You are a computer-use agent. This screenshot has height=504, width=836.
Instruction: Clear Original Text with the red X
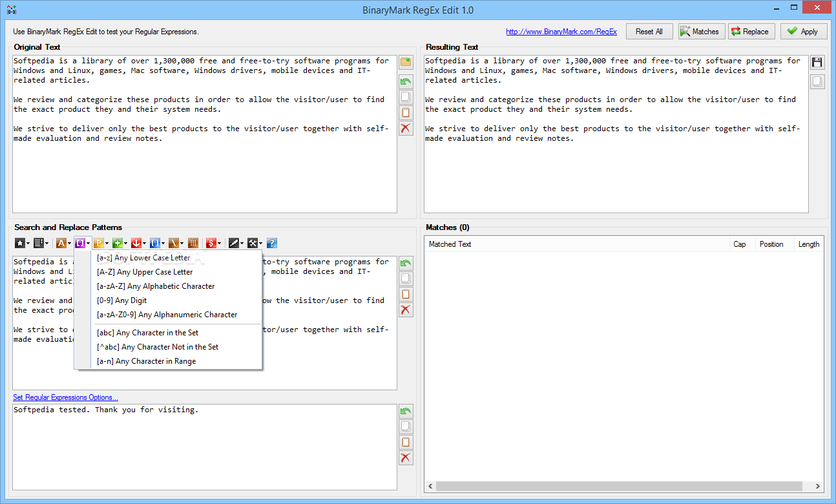406,128
